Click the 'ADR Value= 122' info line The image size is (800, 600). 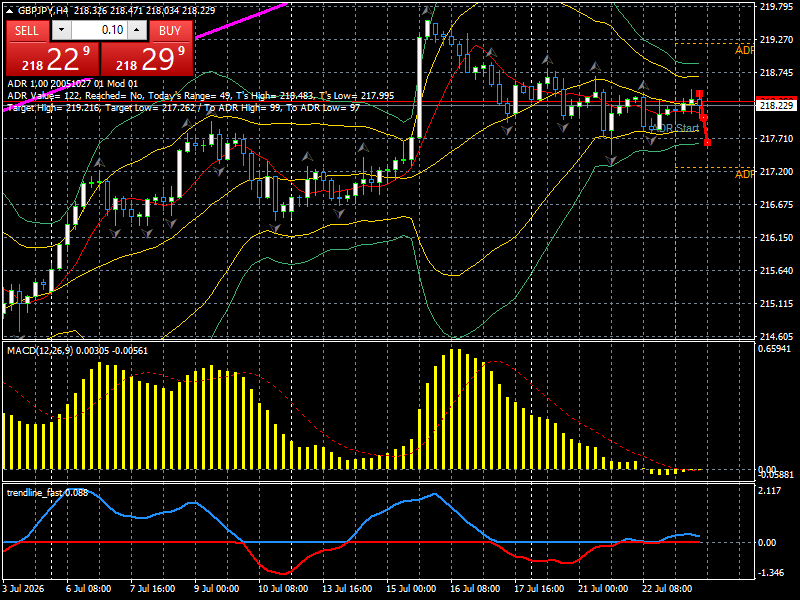(201, 96)
